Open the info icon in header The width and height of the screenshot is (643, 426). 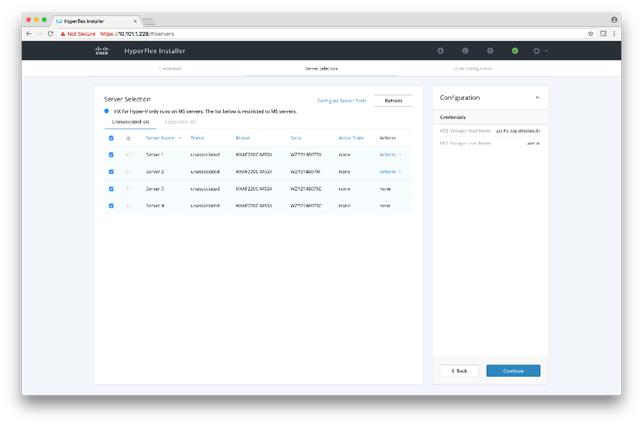pyautogui.click(x=465, y=51)
